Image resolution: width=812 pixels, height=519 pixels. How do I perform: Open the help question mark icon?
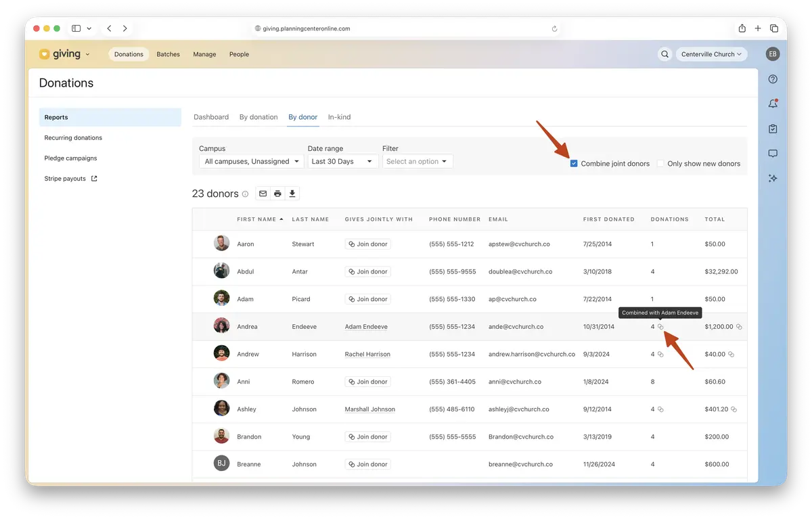[x=773, y=79]
